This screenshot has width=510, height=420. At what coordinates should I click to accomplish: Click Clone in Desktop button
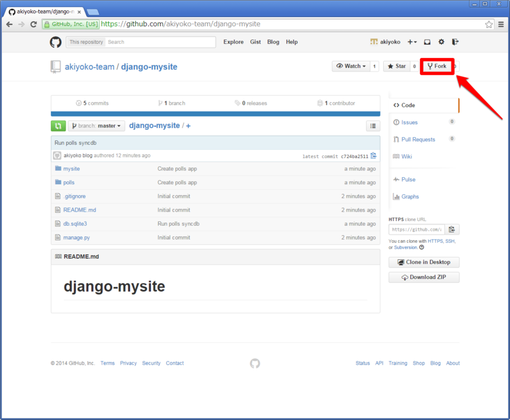(424, 263)
